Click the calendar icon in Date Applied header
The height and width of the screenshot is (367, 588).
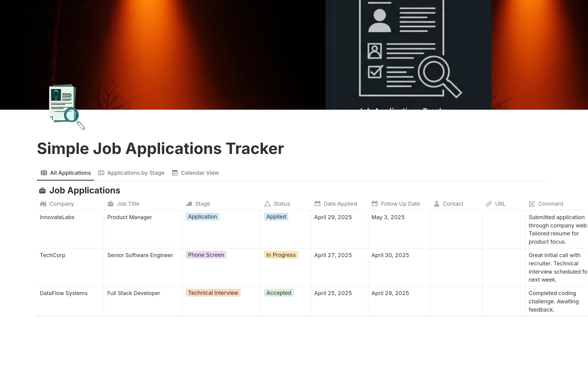click(318, 204)
